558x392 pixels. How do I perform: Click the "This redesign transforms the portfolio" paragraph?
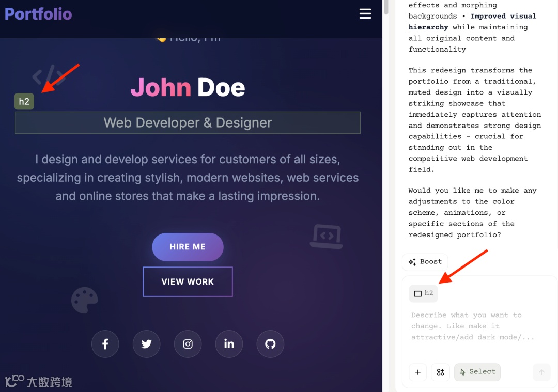click(x=475, y=120)
